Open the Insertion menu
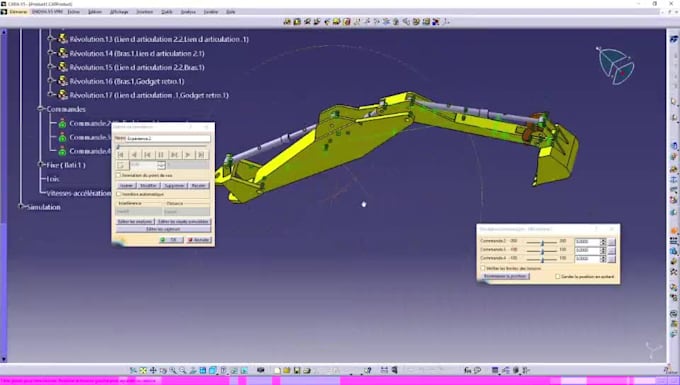The height and width of the screenshot is (385, 680). (145, 12)
